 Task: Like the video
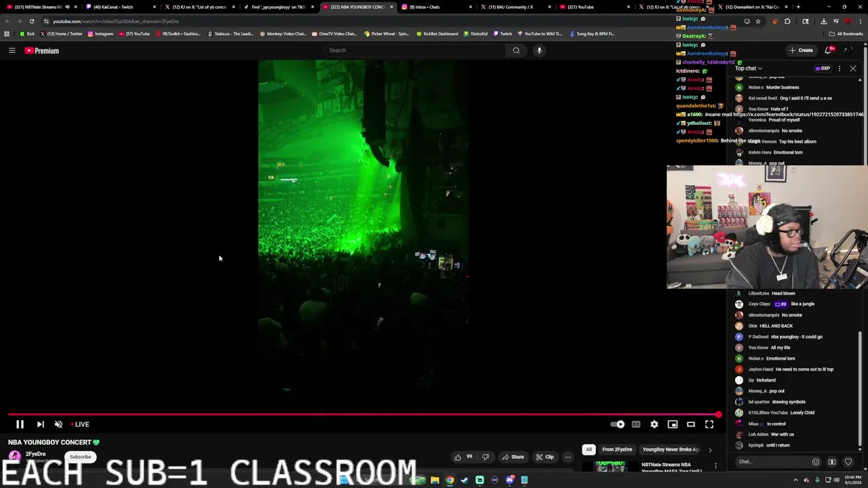pos(465,457)
